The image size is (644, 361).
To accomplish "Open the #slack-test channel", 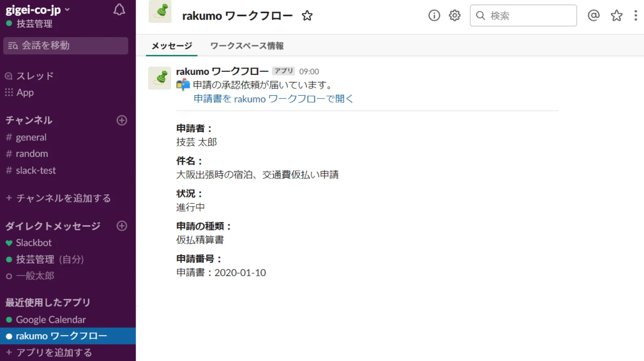I will click(36, 170).
